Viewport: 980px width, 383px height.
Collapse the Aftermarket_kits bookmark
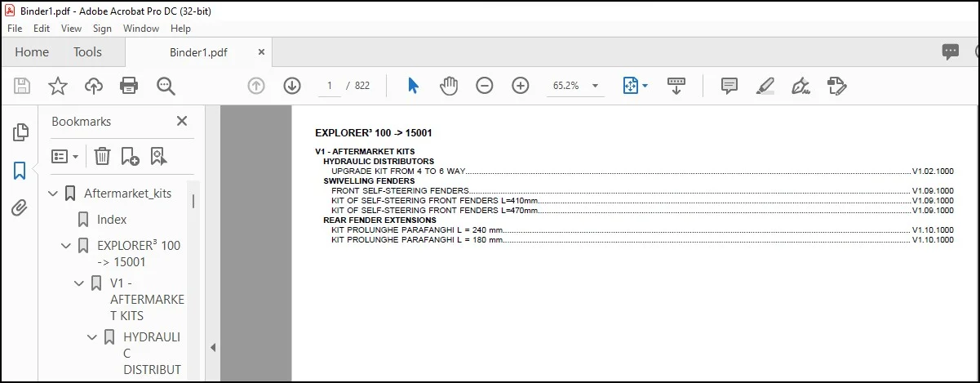coord(54,194)
